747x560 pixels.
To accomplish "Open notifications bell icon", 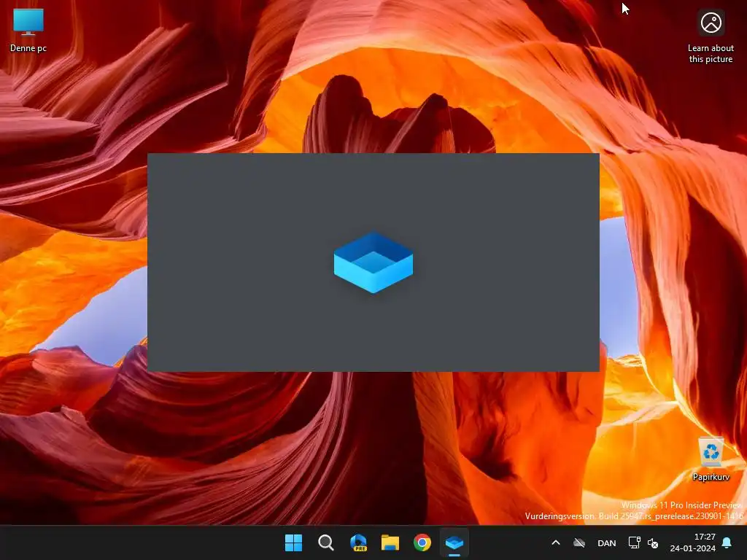I will [x=727, y=542].
